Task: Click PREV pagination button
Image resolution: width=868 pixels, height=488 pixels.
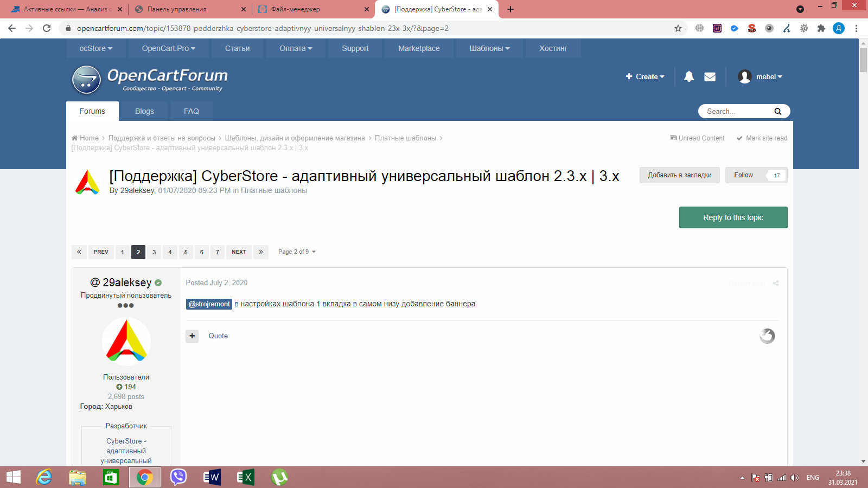Action: coord(101,252)
